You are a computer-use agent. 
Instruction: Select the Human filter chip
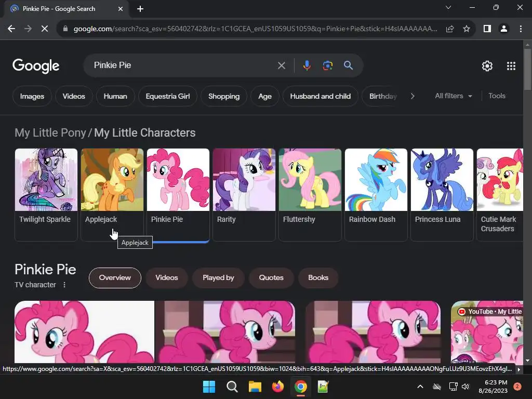(115, 96)
